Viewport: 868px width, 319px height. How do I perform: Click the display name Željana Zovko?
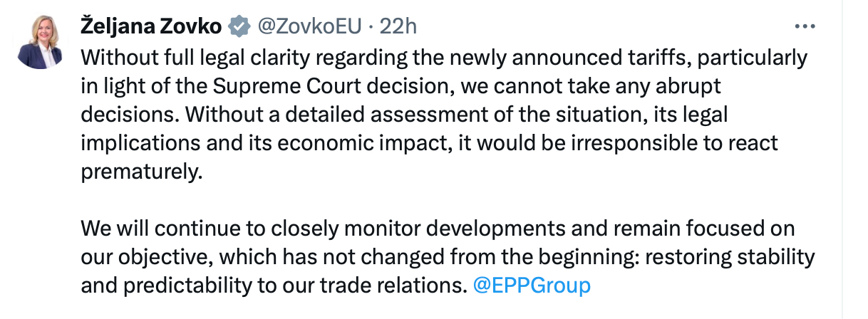coord(150,26)
